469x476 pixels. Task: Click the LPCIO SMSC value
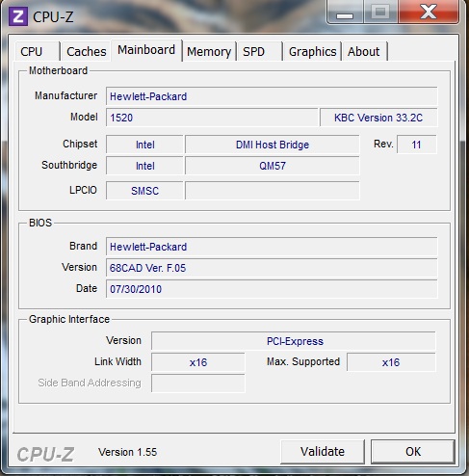[x=144, y=191]
